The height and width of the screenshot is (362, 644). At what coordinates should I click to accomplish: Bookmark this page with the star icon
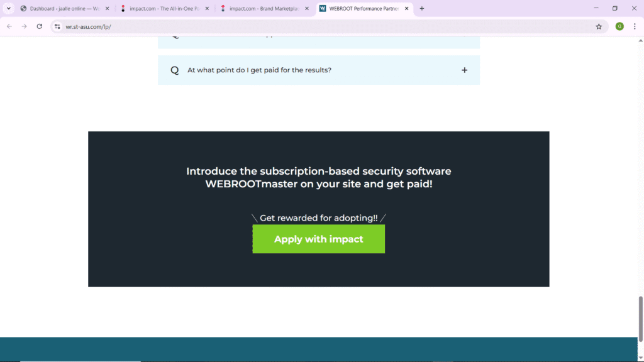[599, 26]
